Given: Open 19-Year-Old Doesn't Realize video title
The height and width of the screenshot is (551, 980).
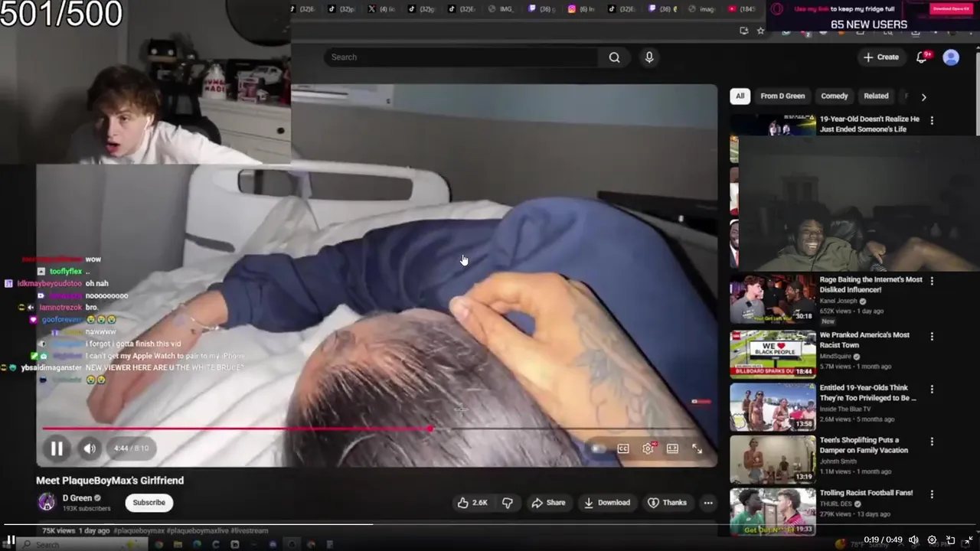Looking at the screenshot, I should [x=870, y=124].
